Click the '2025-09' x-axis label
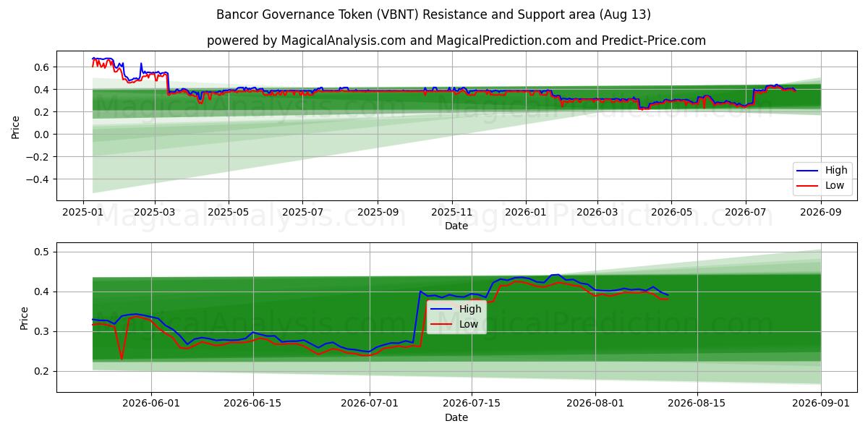Image resolution: width=868 pixels, height=434 pixels. pyautogui.click(x=378, y=213)
